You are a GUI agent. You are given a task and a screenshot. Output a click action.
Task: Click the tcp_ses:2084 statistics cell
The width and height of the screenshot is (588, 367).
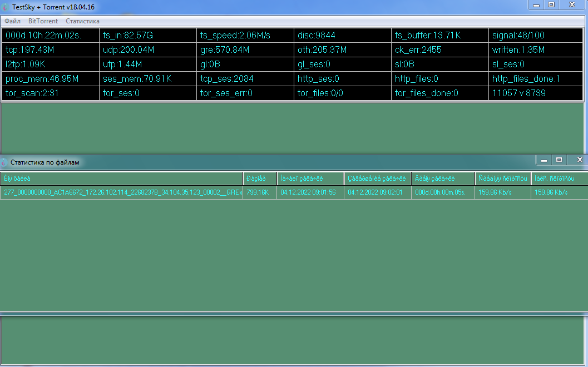coord(245,79)
